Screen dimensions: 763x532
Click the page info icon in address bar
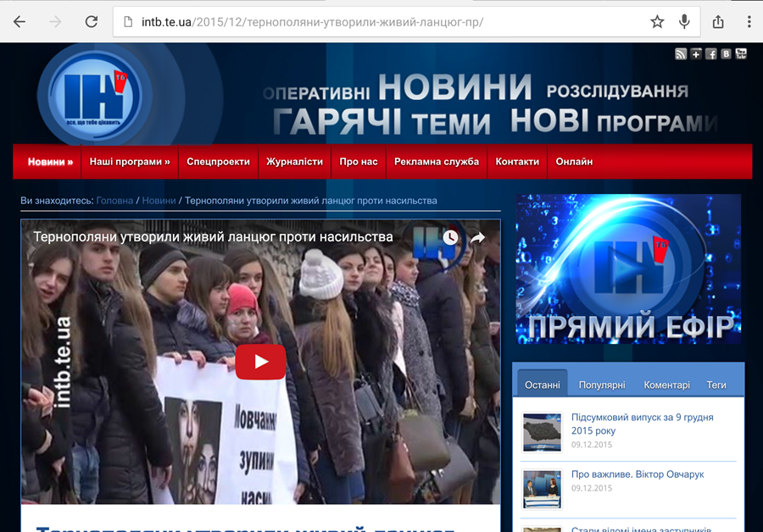point(128,22)
